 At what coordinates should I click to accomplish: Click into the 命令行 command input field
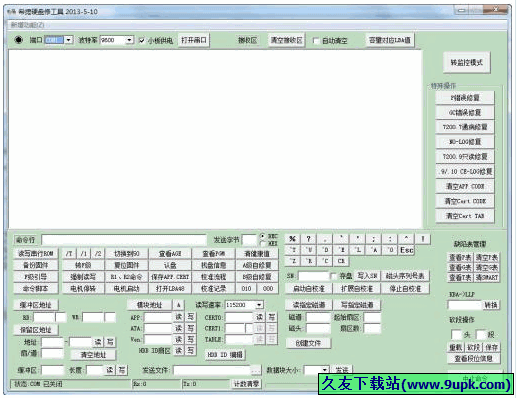click(x=124, y=240)
